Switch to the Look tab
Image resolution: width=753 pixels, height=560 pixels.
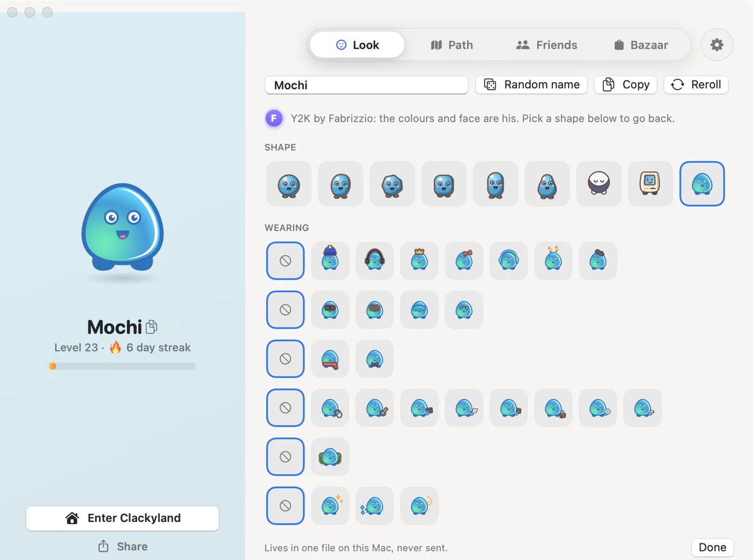coord(358,45)
